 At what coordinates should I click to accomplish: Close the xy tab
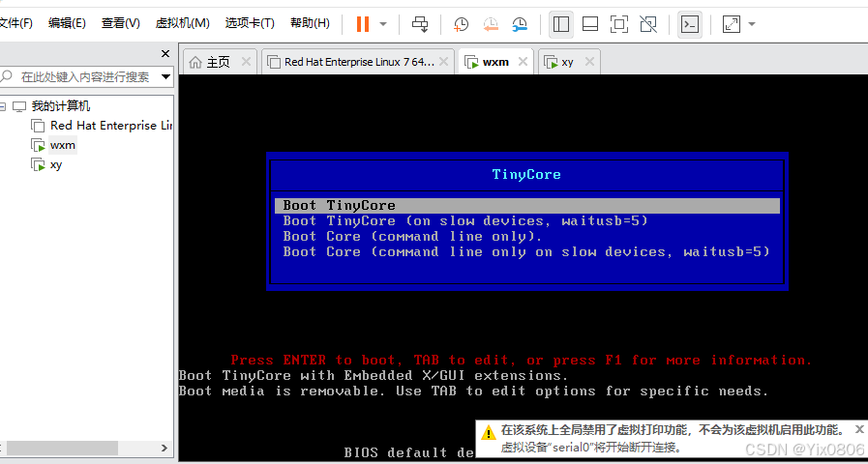click(589, 62)
